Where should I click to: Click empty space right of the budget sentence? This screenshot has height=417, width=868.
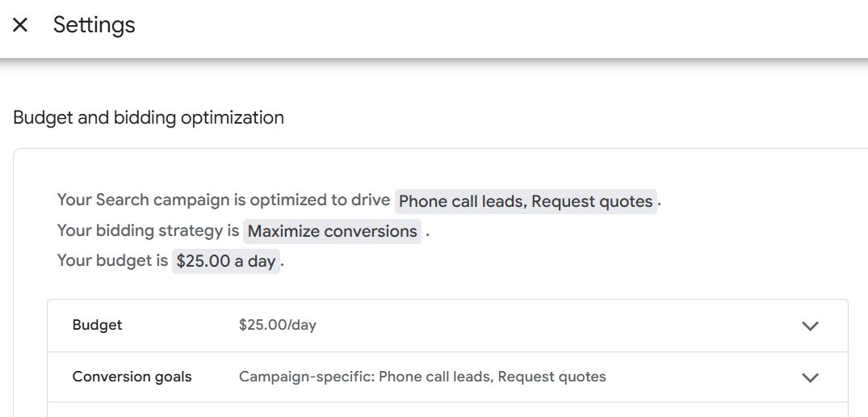click(x=565, y=261)
